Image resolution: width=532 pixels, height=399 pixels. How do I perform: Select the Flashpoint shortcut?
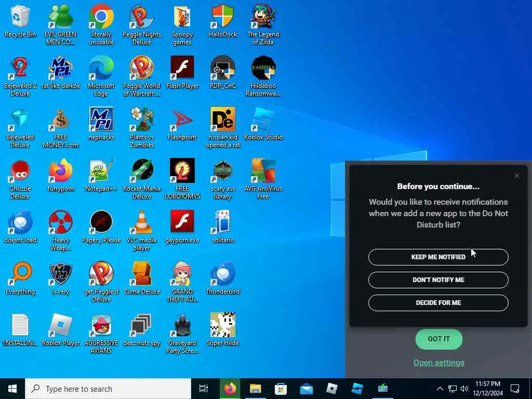point(182,119)
